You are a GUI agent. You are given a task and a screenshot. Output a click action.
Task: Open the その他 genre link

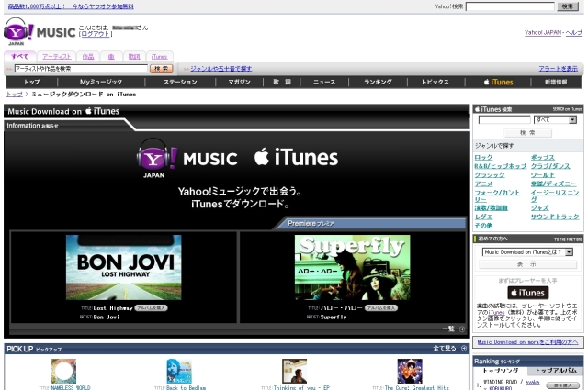(483, 226)
